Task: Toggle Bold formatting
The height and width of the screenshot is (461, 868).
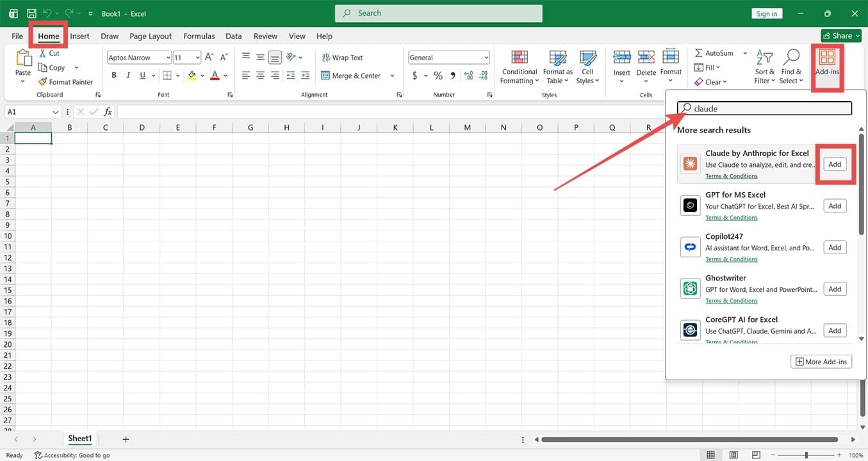Action: 114,76
